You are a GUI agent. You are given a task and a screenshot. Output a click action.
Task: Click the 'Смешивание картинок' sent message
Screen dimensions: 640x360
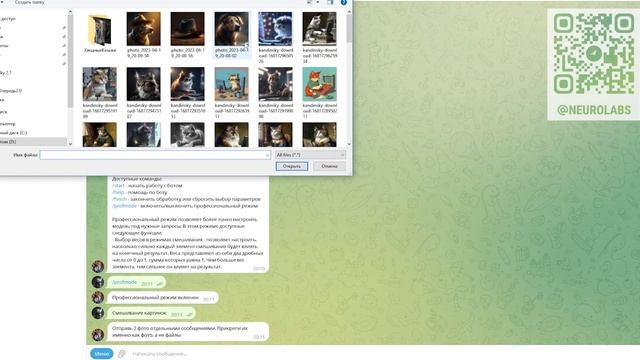pos(151,313)
